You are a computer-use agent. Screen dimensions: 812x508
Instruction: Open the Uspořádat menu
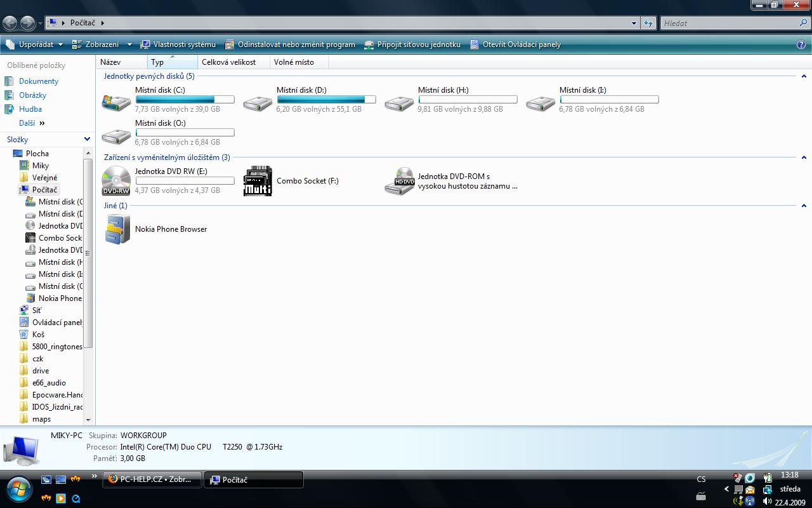tap(34, 44)
